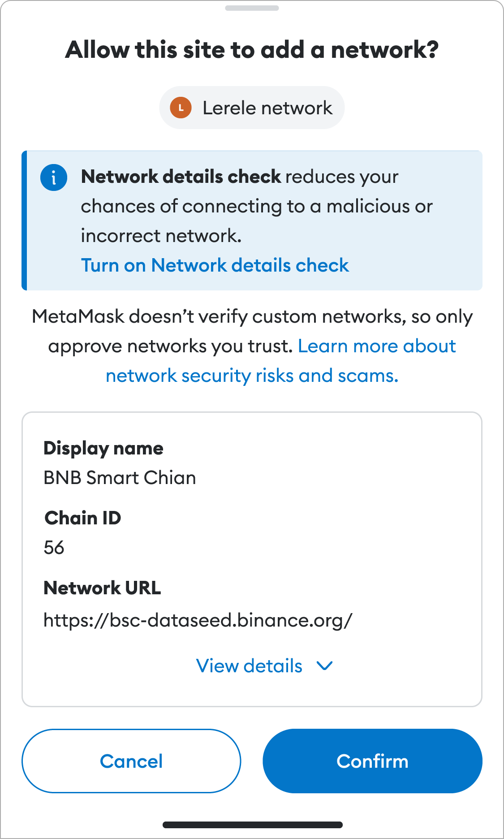The height and width of the screenshot is (839, 504).
Task: Expand View details chevron arrow
Action: (324, 666)
